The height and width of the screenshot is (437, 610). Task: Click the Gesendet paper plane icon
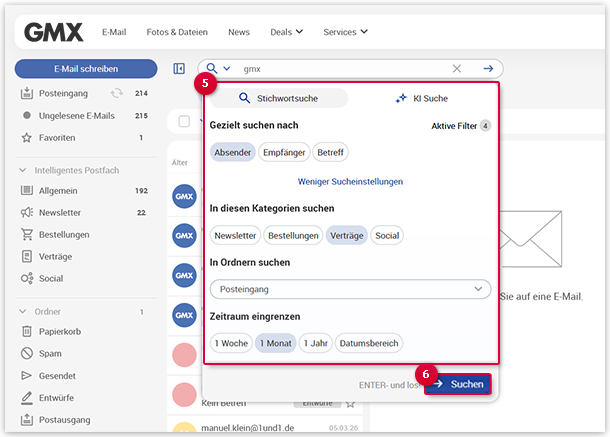point(26,376)
